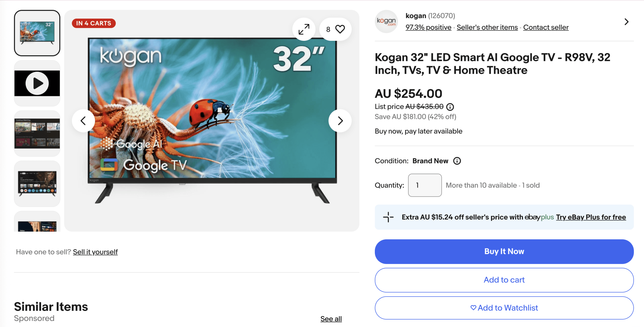This screenshot has height=327, width=644.
Task: Click the kogan.com seller logo
Action: point(386,21)
